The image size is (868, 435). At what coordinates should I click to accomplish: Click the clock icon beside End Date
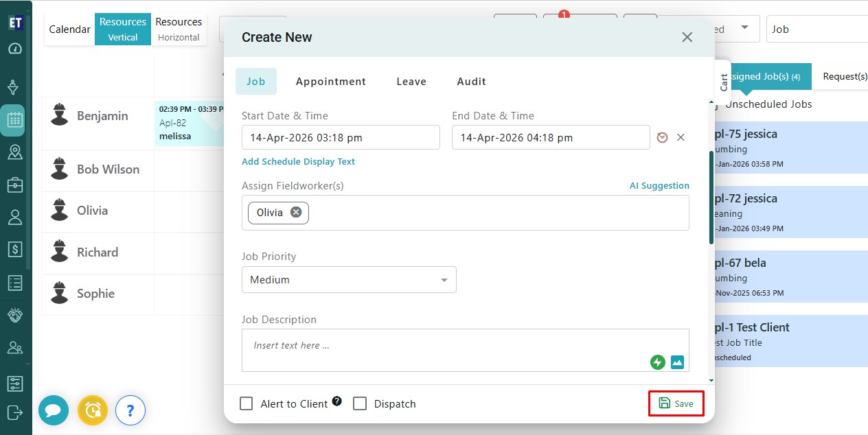(x=662, y=137)
